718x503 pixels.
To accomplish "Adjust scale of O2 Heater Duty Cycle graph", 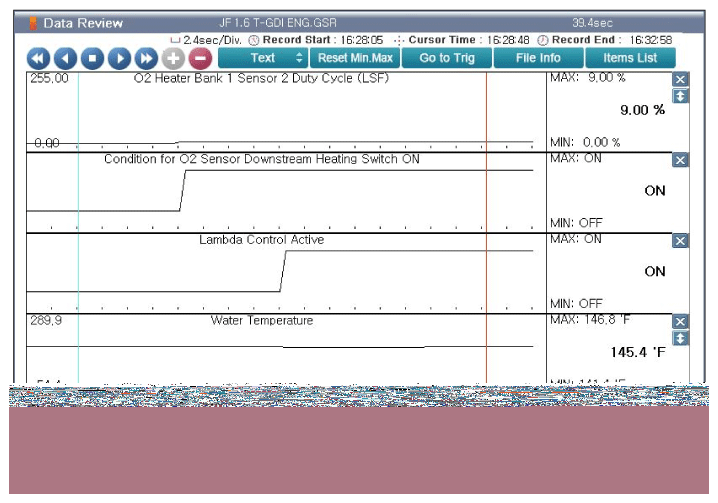I will click(680, 96).
